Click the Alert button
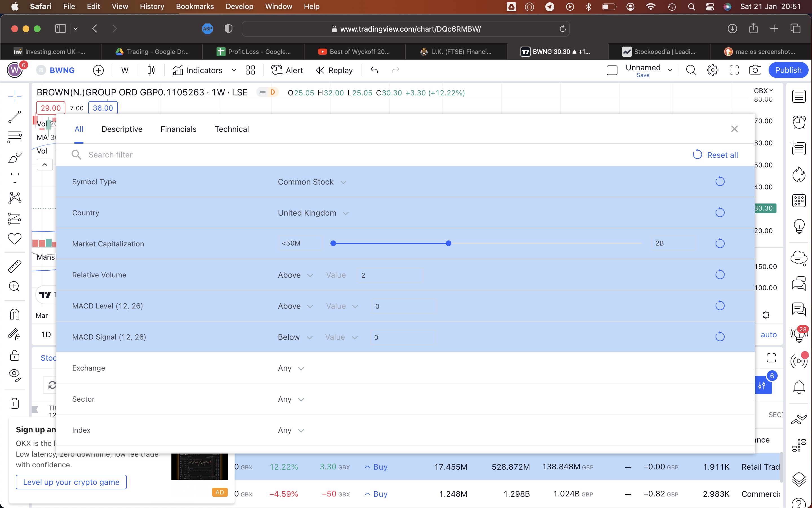Screen dimensions: 812x508 [287, 70]
